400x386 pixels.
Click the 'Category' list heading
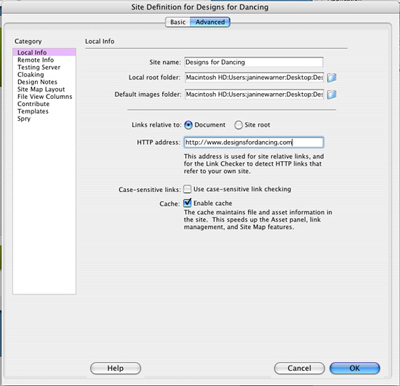pyautogui.click(x=28, y=41)
